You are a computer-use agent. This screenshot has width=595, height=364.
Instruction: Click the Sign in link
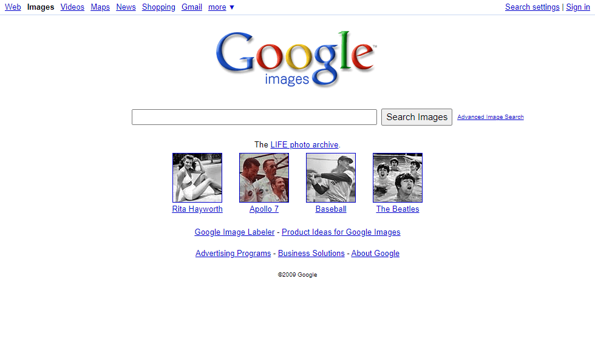578,7
